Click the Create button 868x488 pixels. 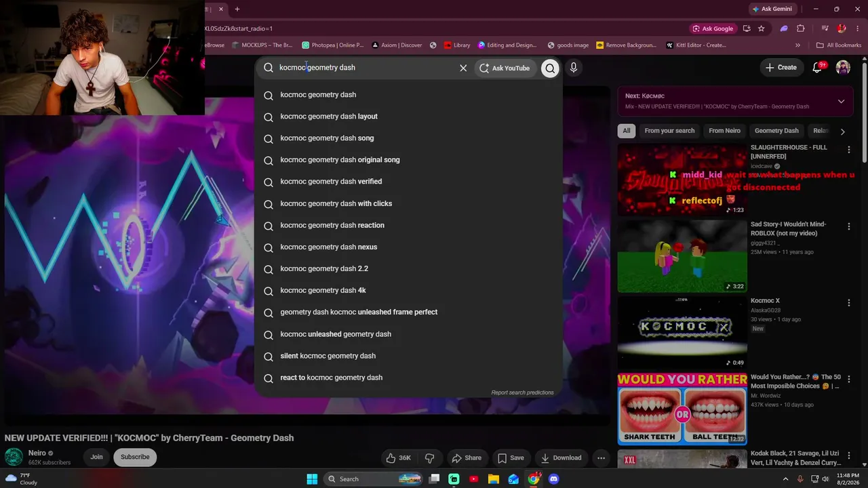coord(781,68)
